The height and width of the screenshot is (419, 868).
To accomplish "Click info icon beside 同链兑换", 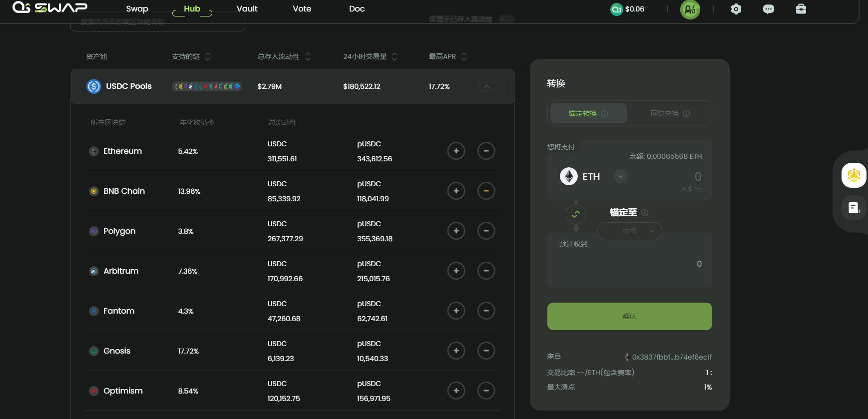I will [686, 114].
